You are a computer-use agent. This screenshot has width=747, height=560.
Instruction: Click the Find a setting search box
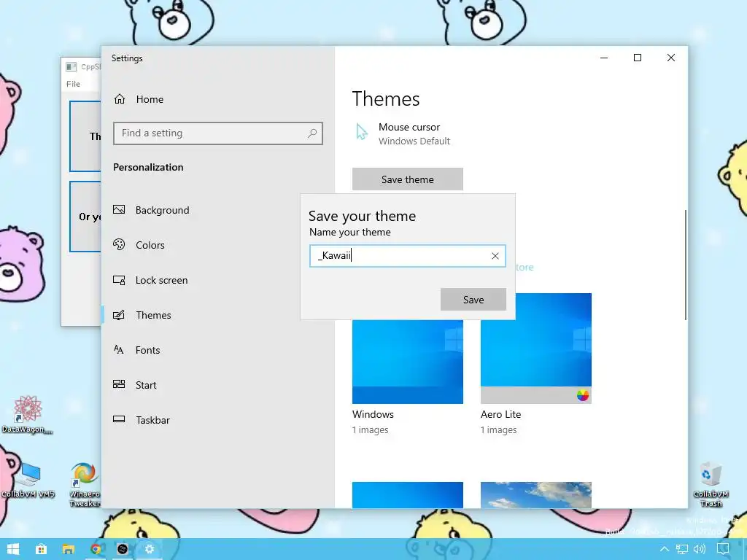pyautogui.click(x=217, y=133)
